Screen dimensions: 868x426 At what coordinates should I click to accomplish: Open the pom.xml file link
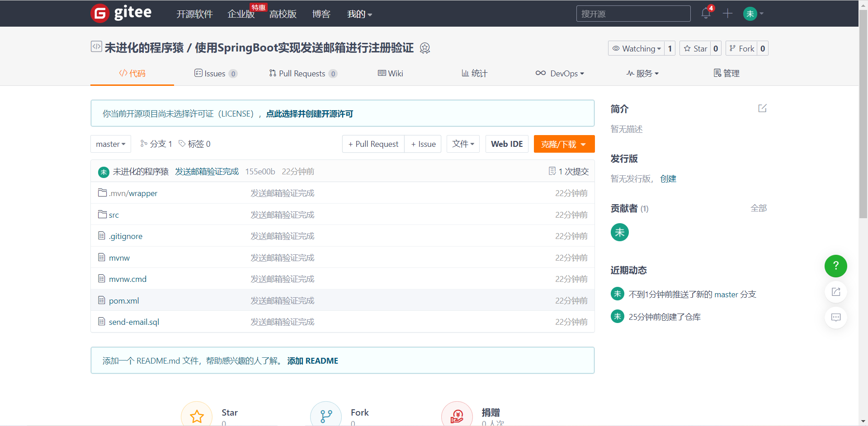tap(124, 301)
